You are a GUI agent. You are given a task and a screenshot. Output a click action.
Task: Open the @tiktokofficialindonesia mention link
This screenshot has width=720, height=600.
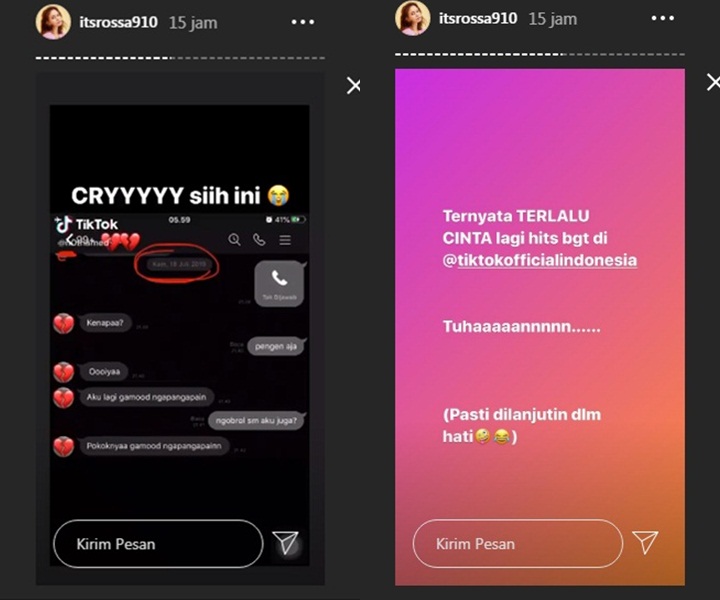[x=540, y=260]
